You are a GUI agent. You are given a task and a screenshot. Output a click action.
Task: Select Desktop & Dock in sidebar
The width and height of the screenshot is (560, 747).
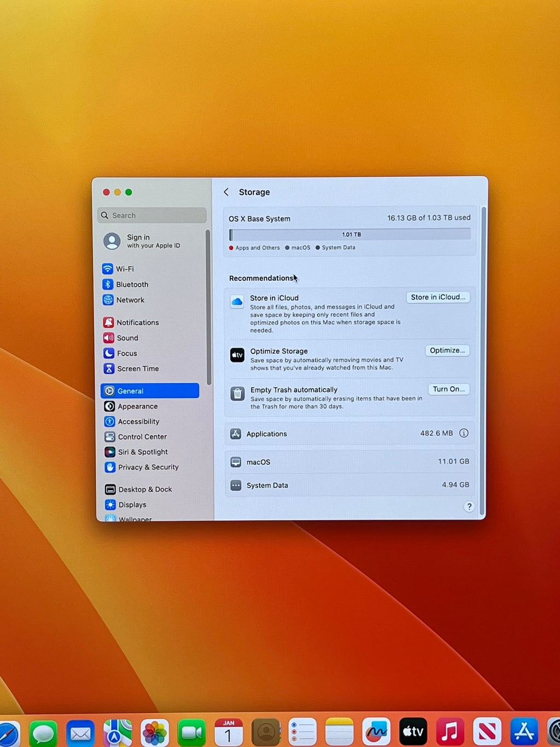point(138,489)
